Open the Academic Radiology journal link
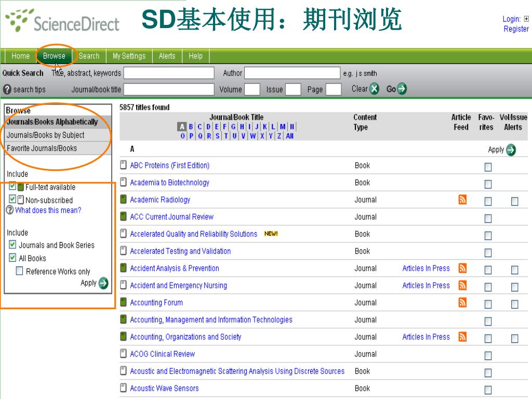The width and height of the screenshot is (532, 399). coord(160,200)
